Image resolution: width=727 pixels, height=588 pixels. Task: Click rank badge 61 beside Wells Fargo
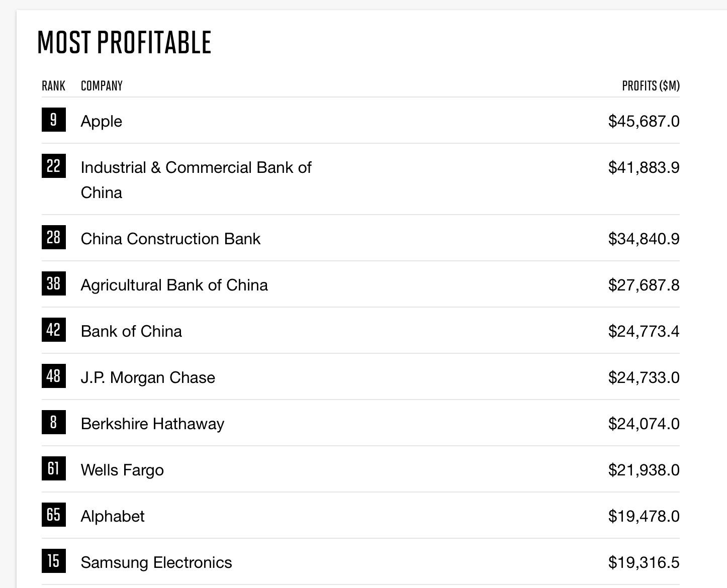point(53,468)
